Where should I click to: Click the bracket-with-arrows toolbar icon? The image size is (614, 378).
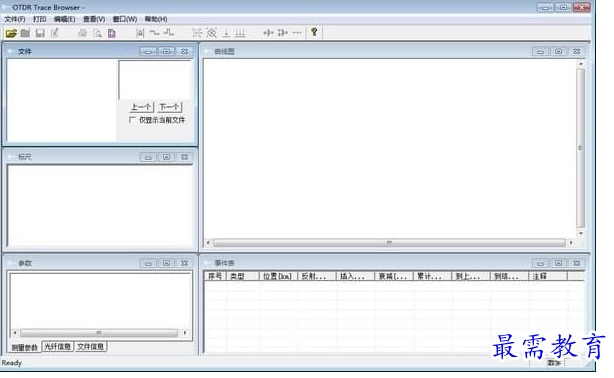(283, 33)
